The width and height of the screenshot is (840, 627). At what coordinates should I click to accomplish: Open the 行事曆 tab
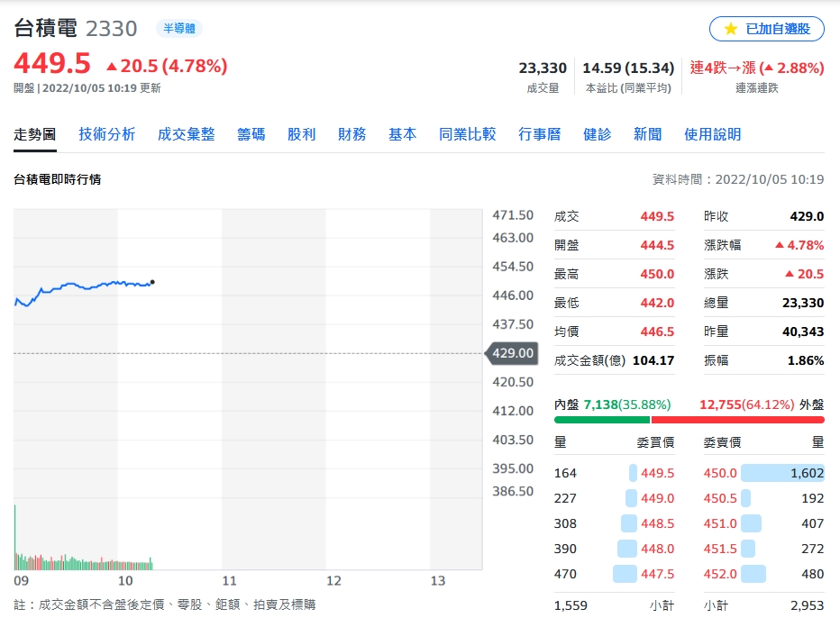pos(540,134)
